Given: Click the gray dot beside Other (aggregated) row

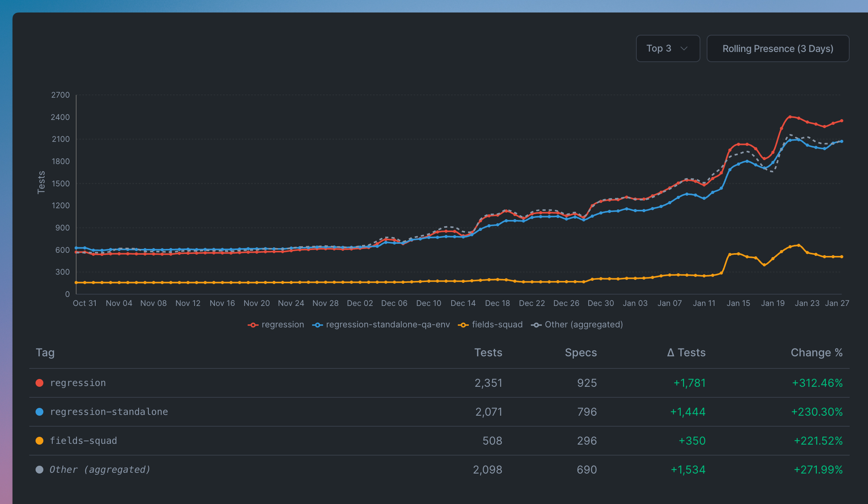Looking at the screenshot, I should tap(39, 470).
